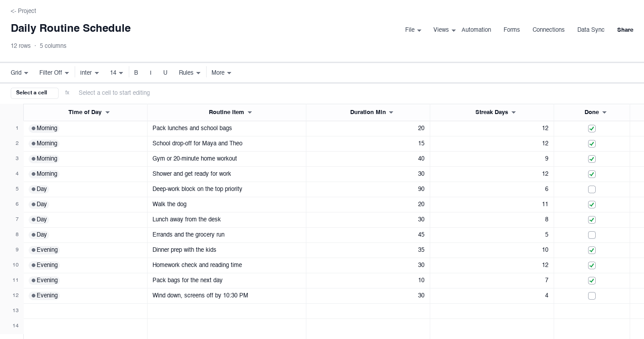Uncheck Done for Pack lunches and school bags
This screenshot has width=644, height=339.
592,128
